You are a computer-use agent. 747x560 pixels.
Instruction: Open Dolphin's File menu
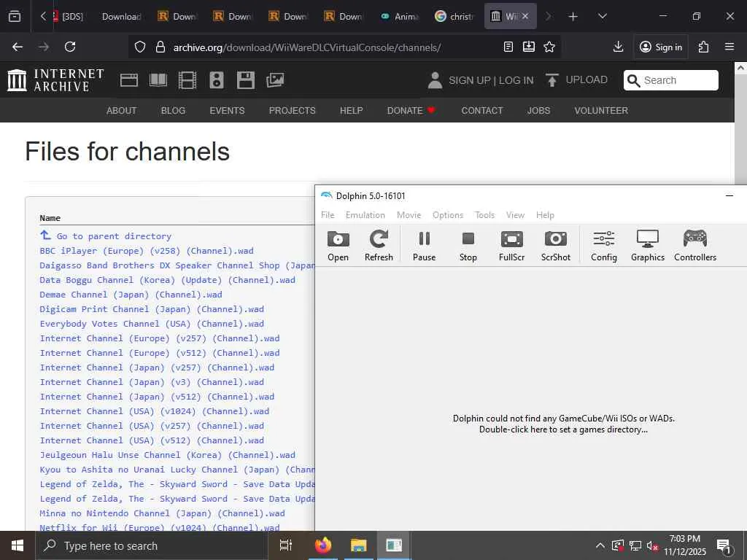point(328,215)
